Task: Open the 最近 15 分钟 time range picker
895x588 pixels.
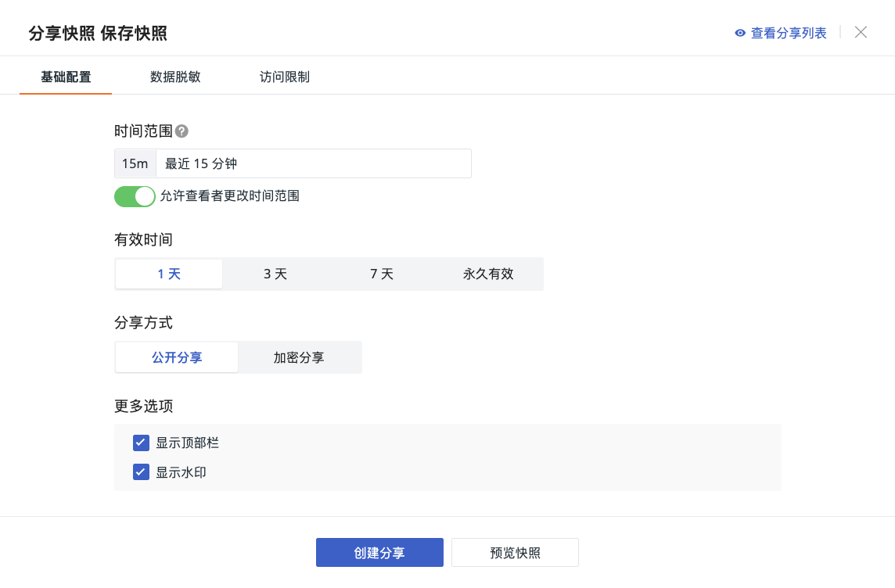Action: [x=314, y=163]
